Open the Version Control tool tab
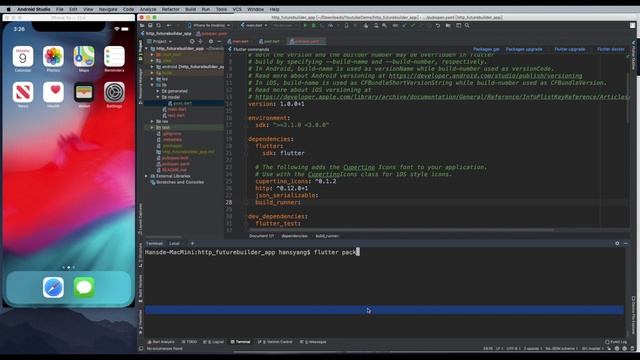The image size is (640, 360). point(275,342)
